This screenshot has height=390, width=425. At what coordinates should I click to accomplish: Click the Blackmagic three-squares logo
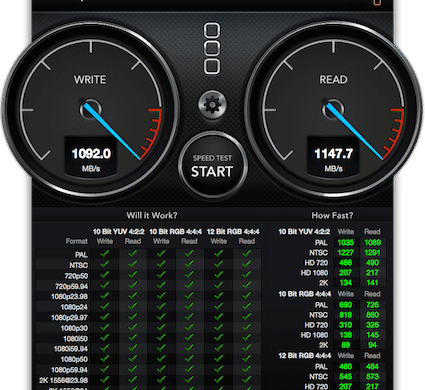pyautogui.click(x=212, y=48)
